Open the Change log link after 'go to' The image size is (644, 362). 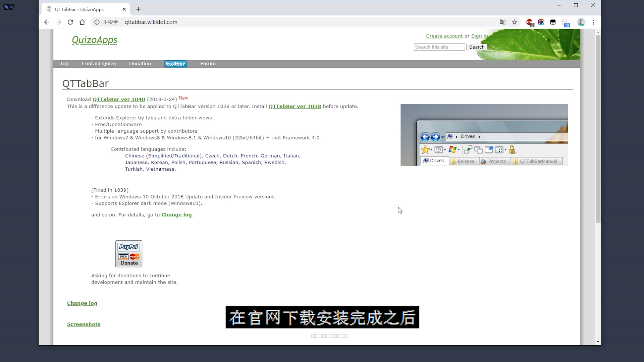point(176,215)
